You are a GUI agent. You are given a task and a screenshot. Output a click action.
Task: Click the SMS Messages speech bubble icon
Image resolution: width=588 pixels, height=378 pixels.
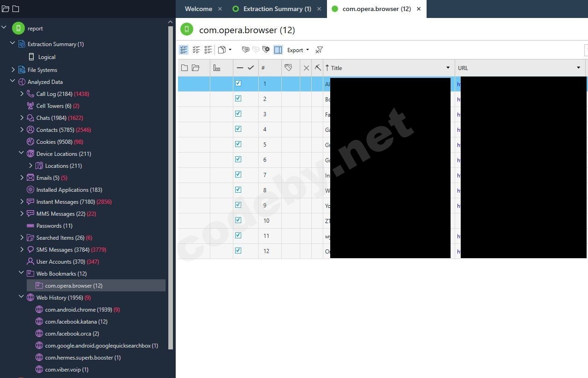[x=30, y=249]
